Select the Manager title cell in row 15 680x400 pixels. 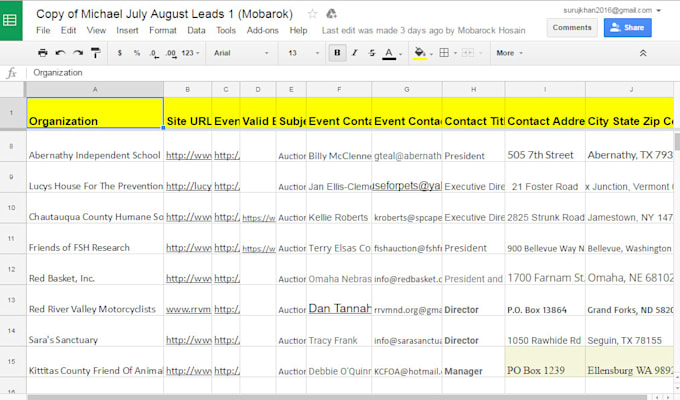(474, 362)
